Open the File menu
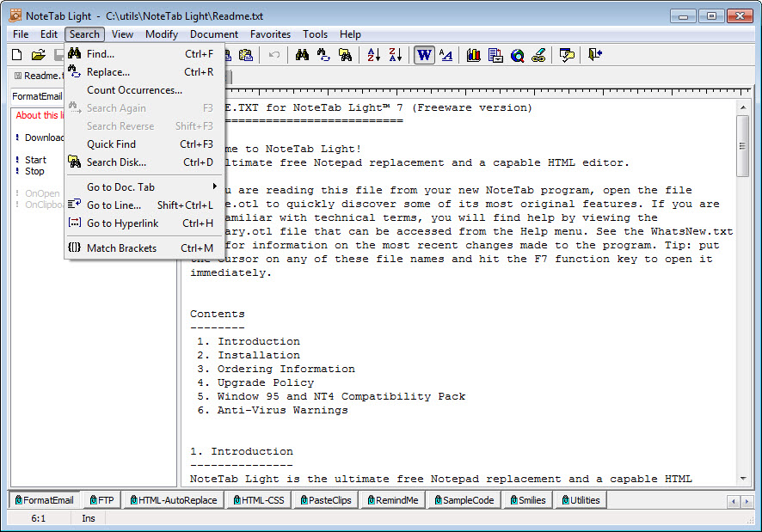The width and height of the screenshot is (762, 532). [x=21, y=34]
